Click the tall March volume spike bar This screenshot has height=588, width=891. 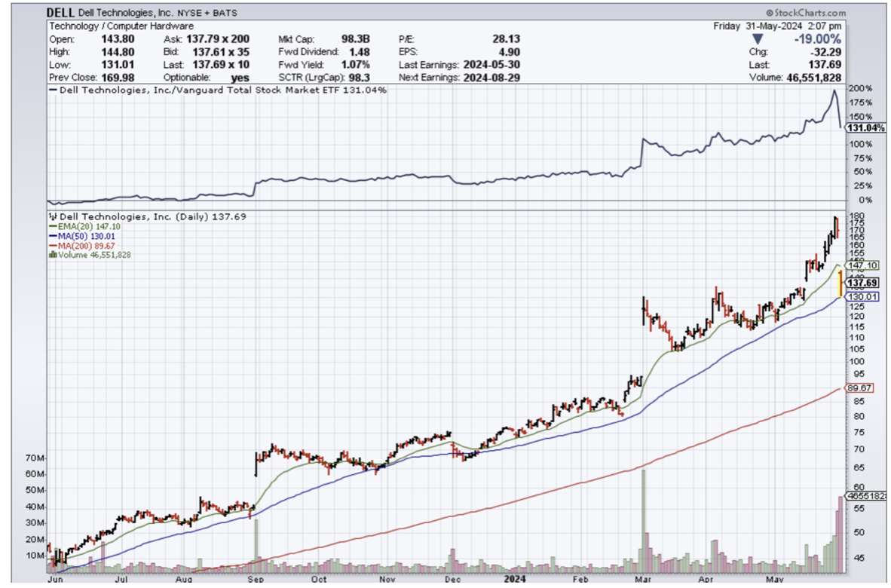tap(644, 520)
